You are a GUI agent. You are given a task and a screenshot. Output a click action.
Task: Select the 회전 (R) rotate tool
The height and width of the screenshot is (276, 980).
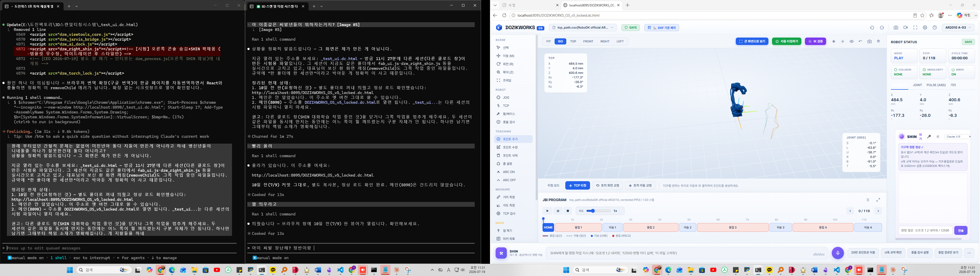click(x=513, y=64)
